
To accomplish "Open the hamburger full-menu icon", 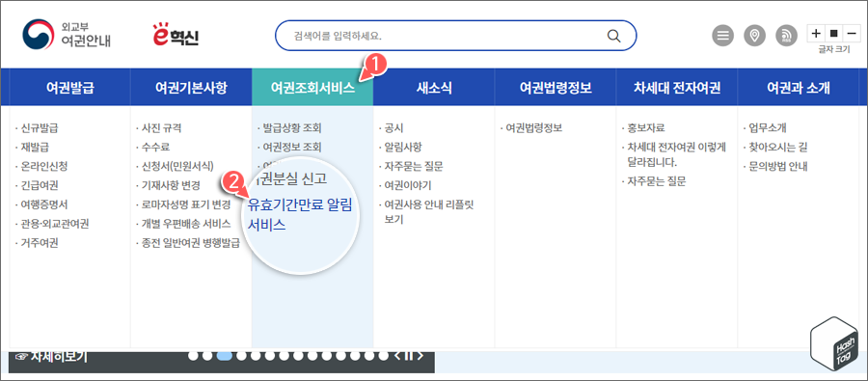I will point(722,36).
